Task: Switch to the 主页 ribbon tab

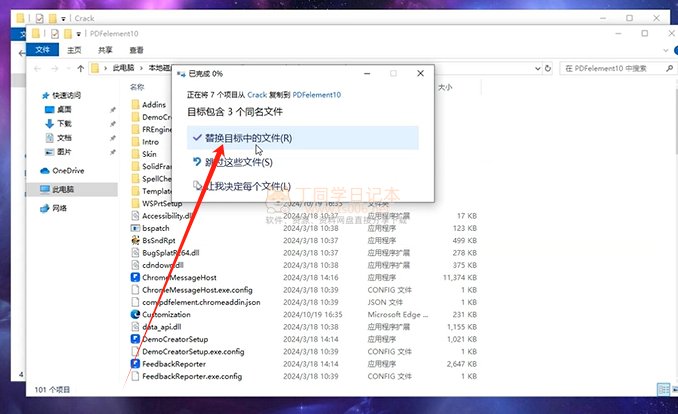Action: click(x=75, y=49)
